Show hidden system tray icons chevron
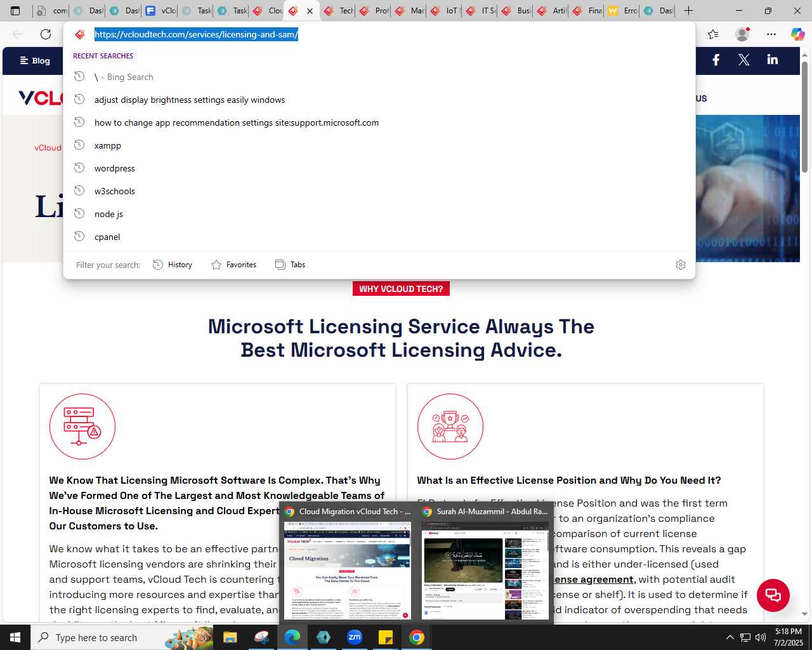 click(x=730, y=637)
